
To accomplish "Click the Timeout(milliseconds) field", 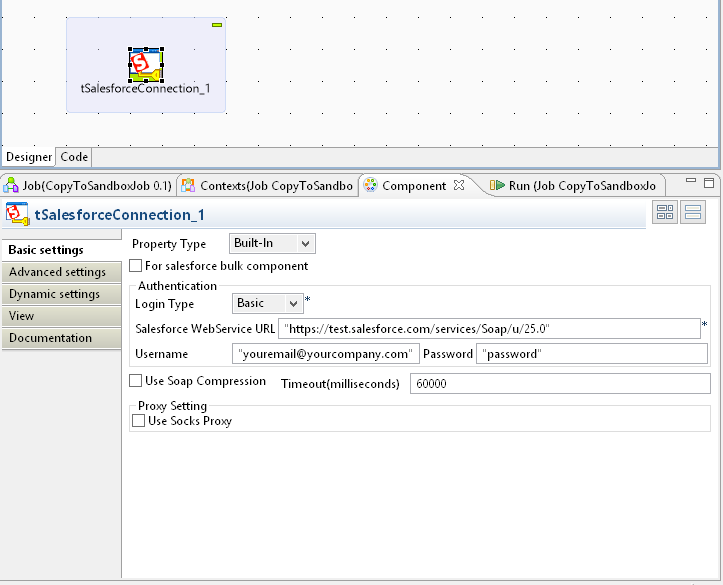I will (x=560, y=384).
